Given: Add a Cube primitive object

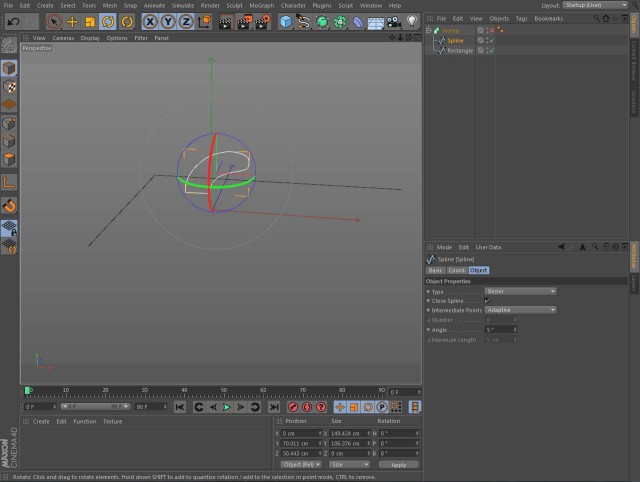Looking at the screenshot, I should click(286, 22).
